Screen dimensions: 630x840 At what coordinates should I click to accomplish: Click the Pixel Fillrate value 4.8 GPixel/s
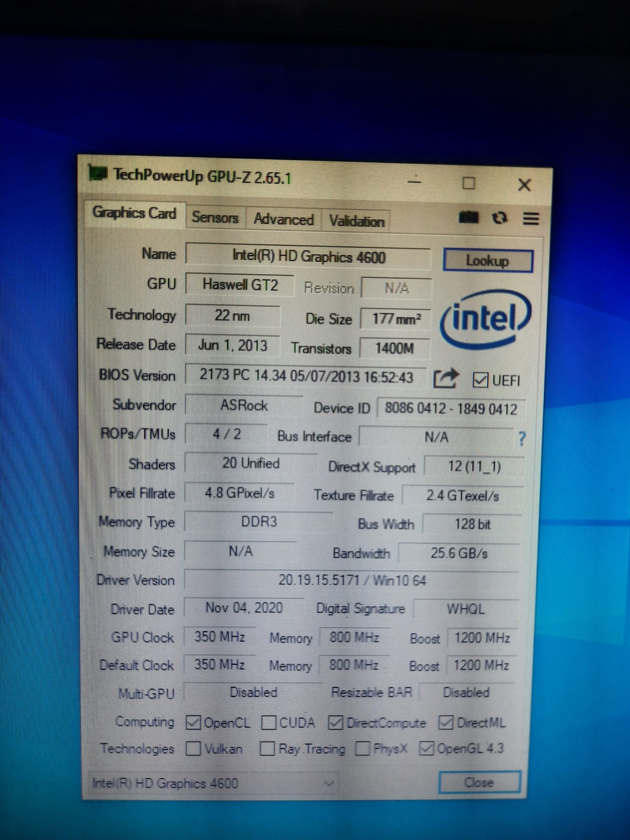pos(240,493)
